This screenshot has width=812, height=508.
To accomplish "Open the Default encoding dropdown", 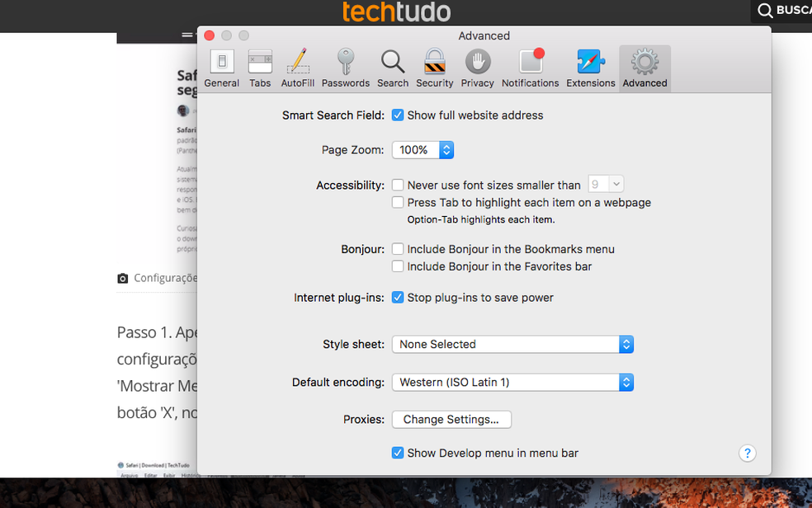I will click(x=512, y=383).
